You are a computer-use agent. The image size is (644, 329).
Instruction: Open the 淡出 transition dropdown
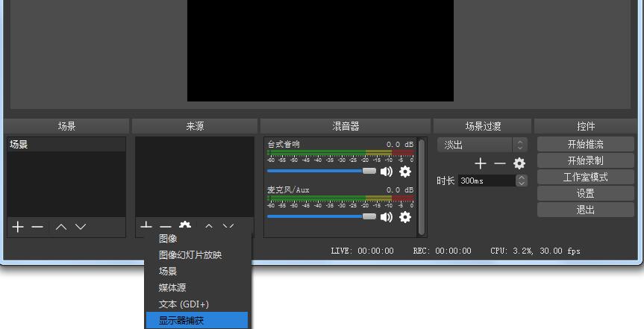pyautogui.click(x=482, y=145)
